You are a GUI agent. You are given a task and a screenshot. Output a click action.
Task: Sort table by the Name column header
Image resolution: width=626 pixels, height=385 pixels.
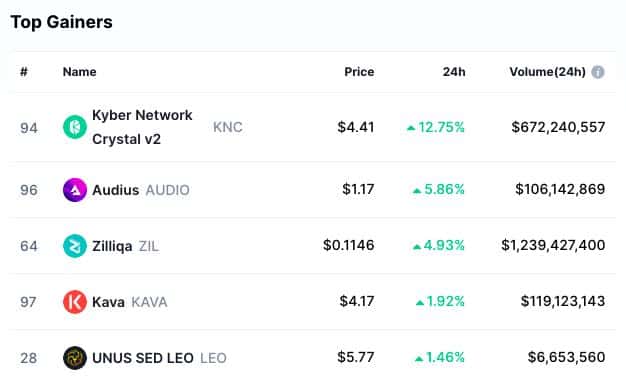click(x=79, y=72)
